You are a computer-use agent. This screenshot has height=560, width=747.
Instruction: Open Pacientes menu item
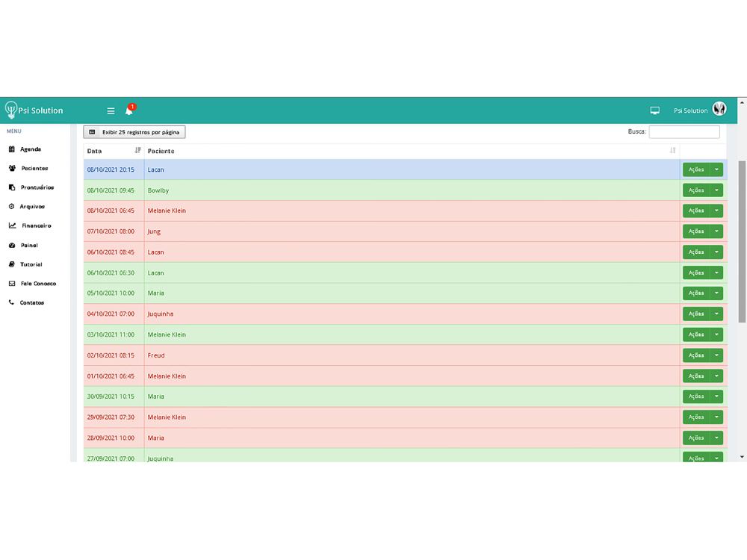tap(35, 168)
